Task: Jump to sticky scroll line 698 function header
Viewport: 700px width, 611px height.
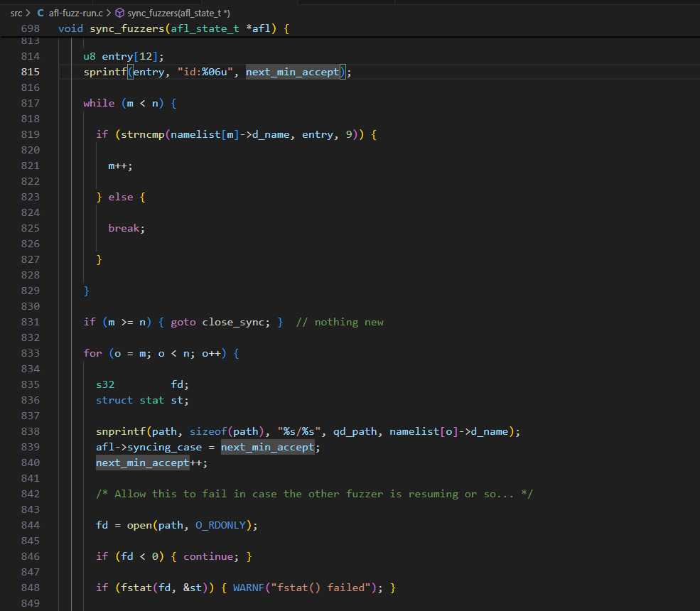Action: [350, 28]
